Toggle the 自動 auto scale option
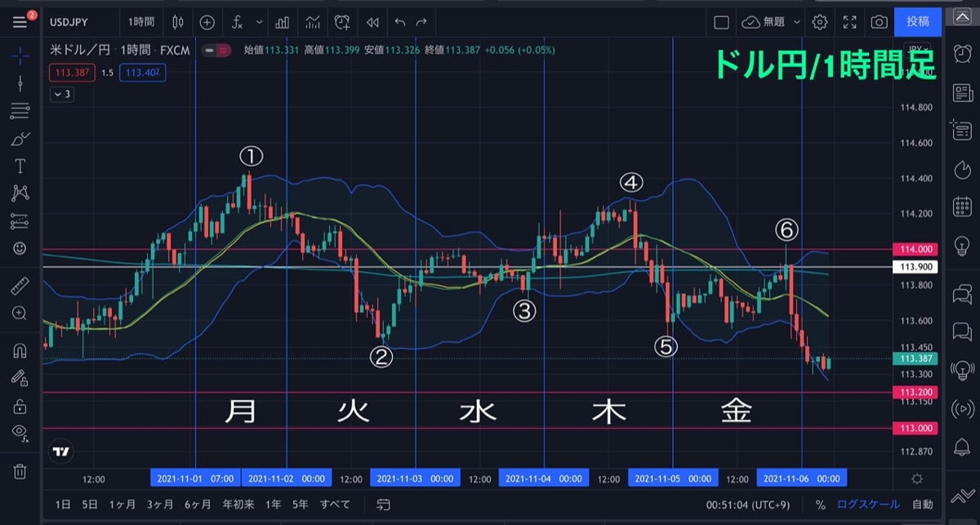Screen dimensions: 980x525 (922, 505)
